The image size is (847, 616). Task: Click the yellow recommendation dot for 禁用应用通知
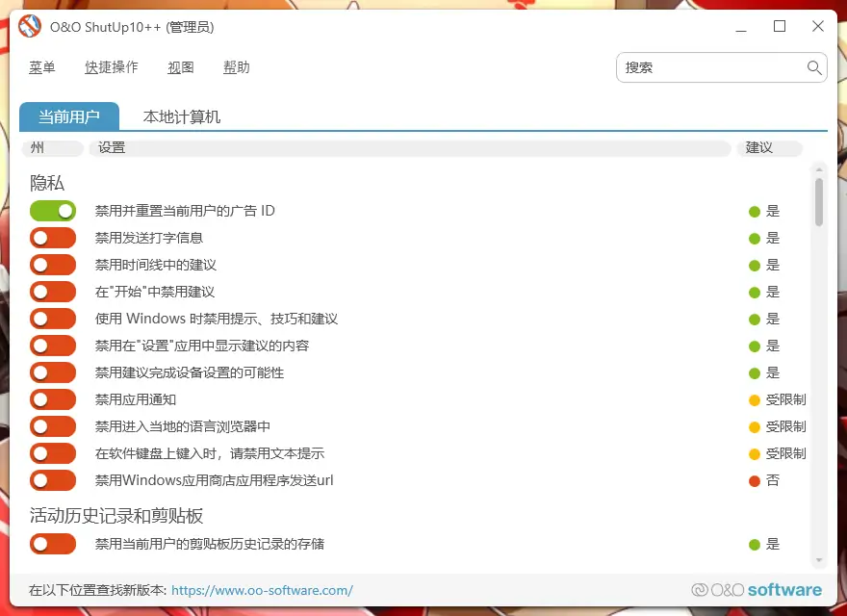pos(755,400)
